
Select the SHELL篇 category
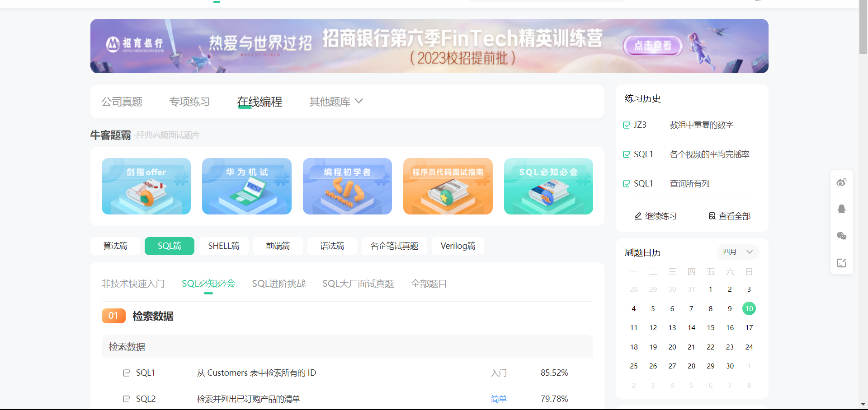click(224, 246)
